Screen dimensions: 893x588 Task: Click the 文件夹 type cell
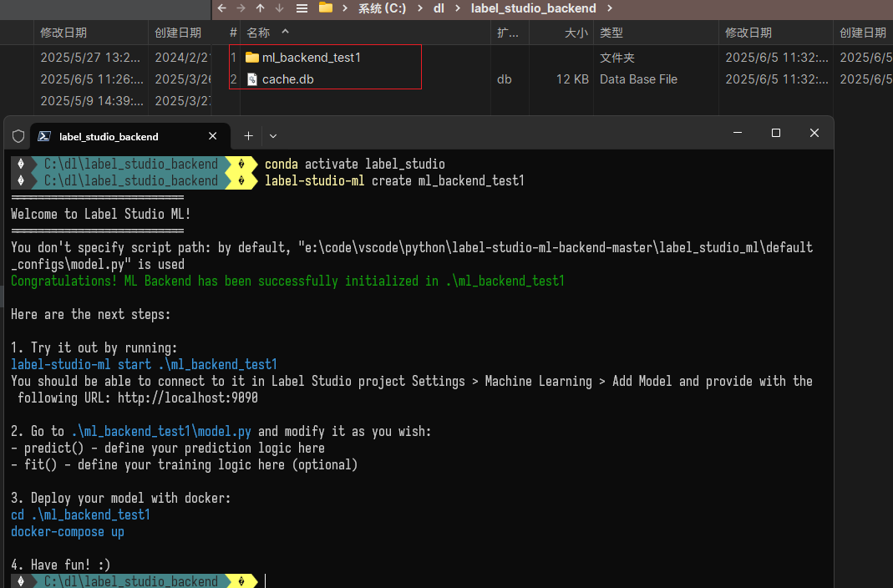pos(616,58)
